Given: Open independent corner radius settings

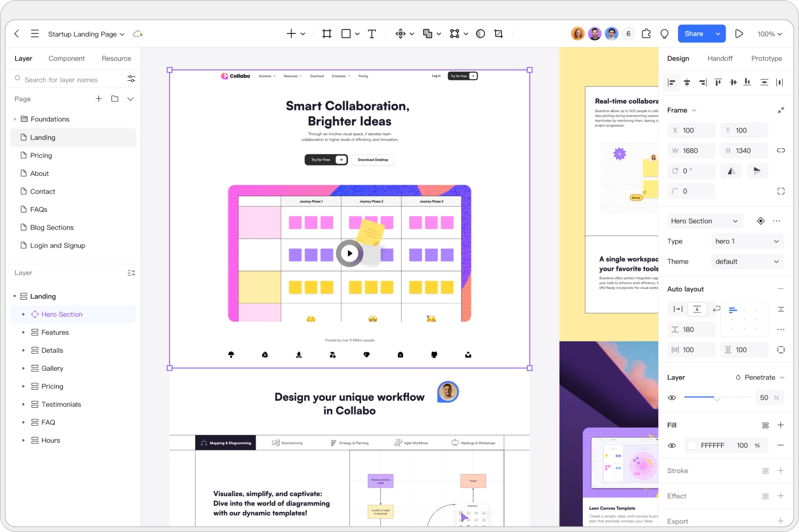Looking at the screenshot, I should pyautogui.click(x=781, y=191).
